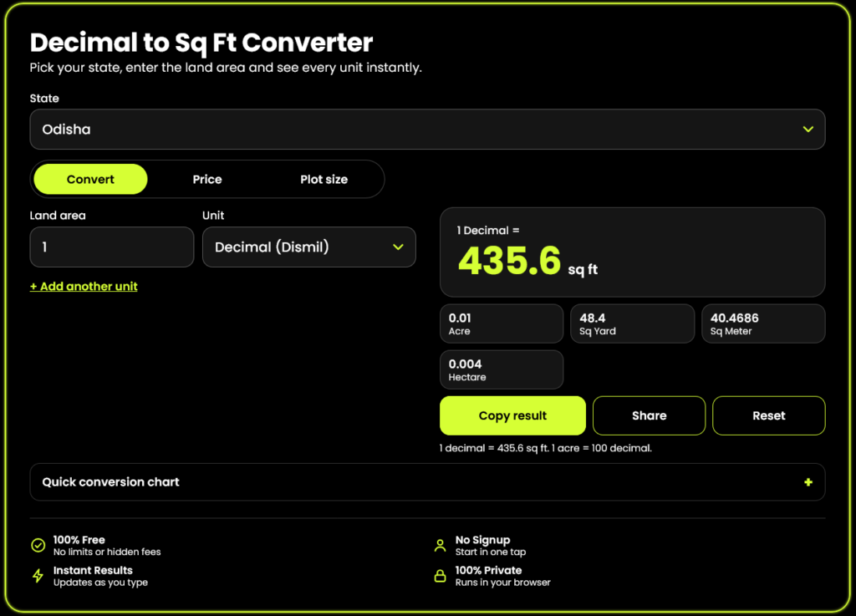Click the lightning bolt icon beside Instant Results

click(x=38, y=576)
